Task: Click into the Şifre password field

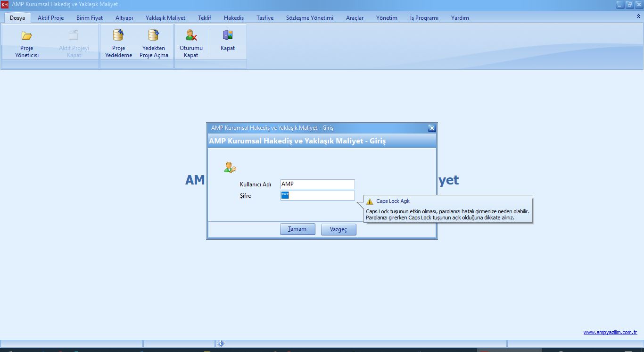Action: tap(318, 195)
